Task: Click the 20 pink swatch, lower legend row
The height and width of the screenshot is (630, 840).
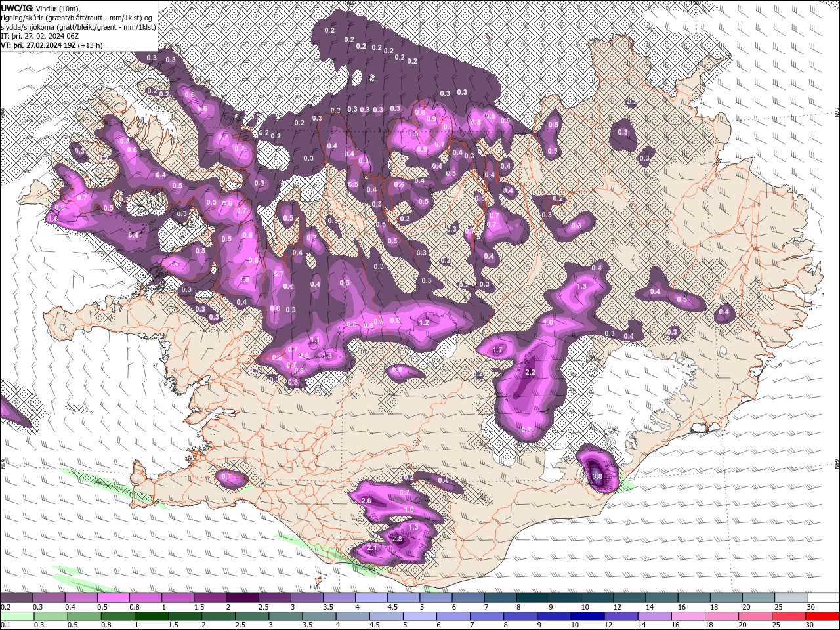Action: [755, 616]
